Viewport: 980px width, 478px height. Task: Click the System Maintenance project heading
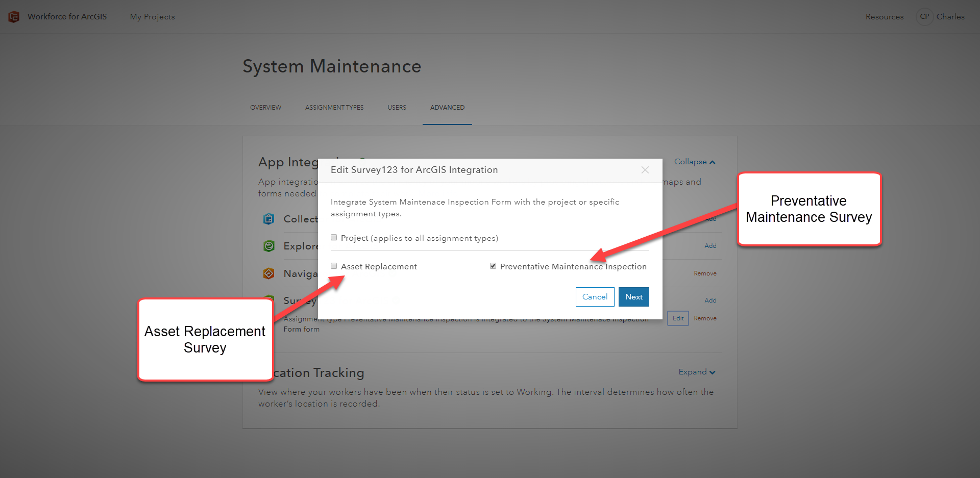tap(332, 66)
